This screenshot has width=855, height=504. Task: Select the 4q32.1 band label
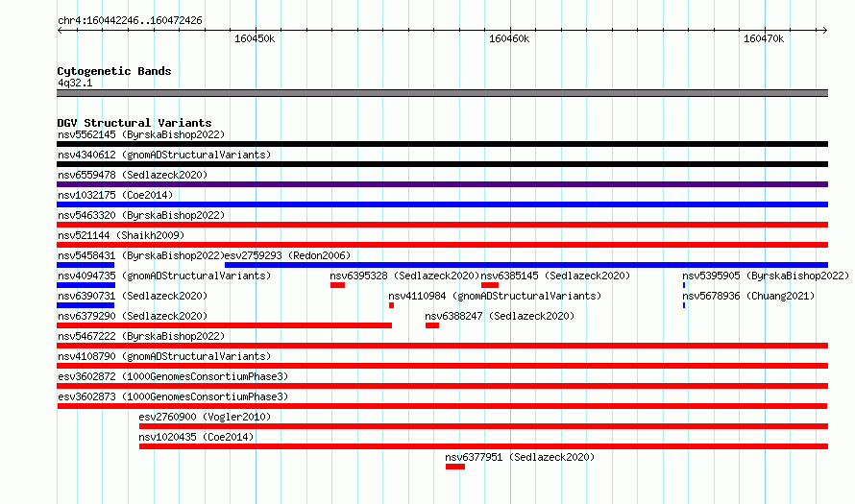(x=75, y=83)
